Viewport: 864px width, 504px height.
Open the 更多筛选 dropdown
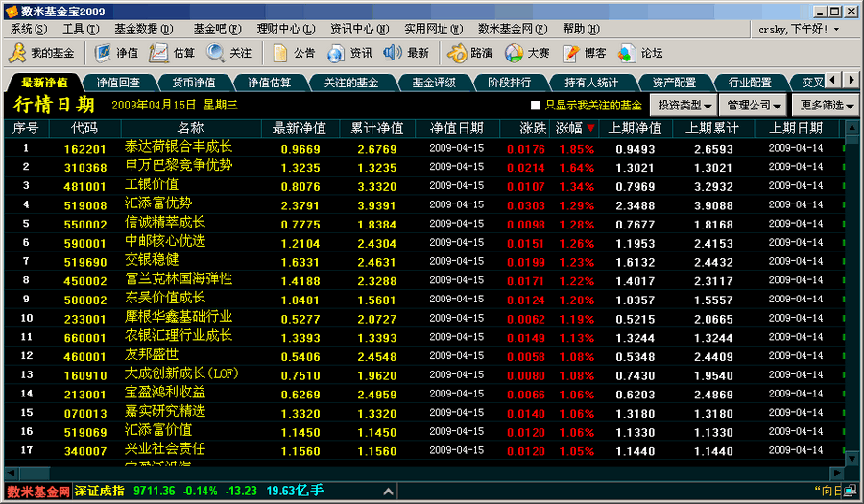[x=826, y=105]
